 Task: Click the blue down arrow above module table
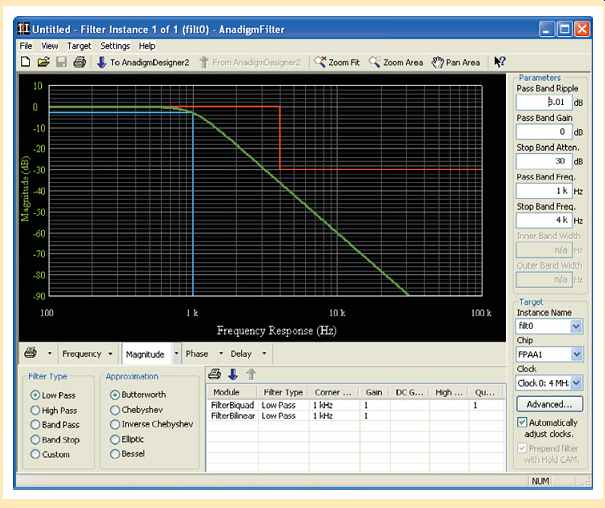232,374
